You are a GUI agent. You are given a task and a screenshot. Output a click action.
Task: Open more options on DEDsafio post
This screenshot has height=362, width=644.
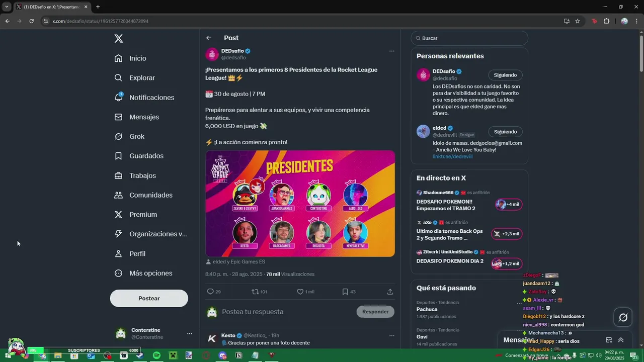392,51
